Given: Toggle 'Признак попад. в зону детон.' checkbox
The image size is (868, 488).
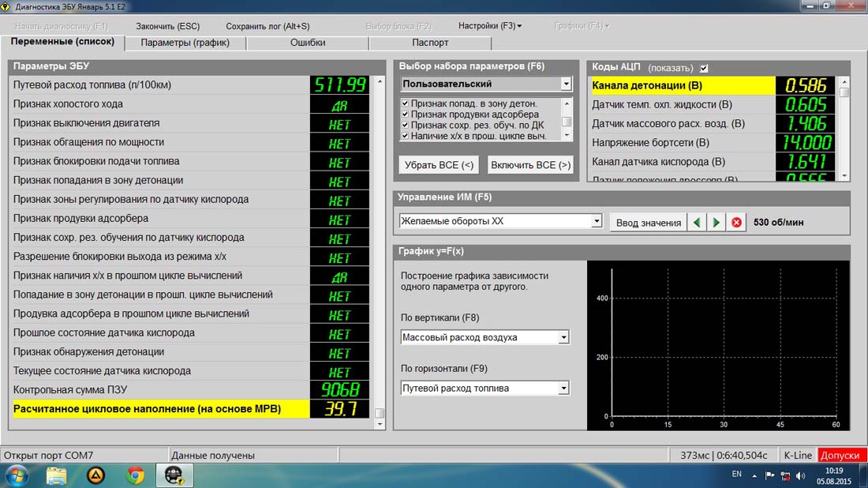Looking at the screenshot, I should [405, 103].
